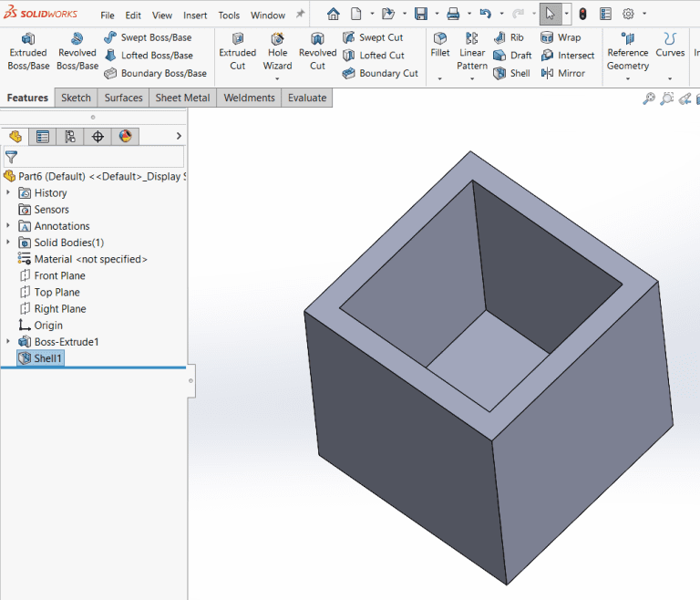Open the Fillet dropdown arrow
Screen dimensions: 700x600
point(439,78)
